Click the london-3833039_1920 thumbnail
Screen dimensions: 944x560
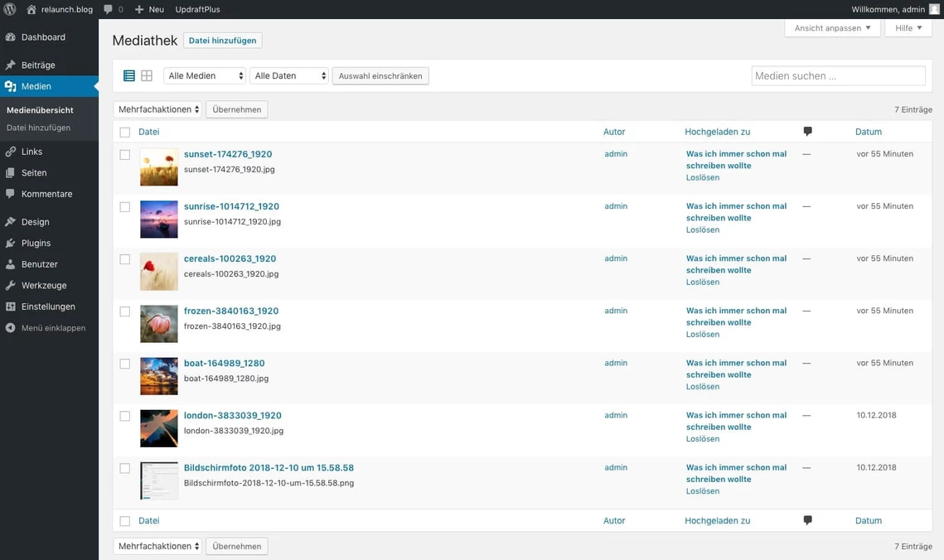pyautogui.click(x=158, y=428)
